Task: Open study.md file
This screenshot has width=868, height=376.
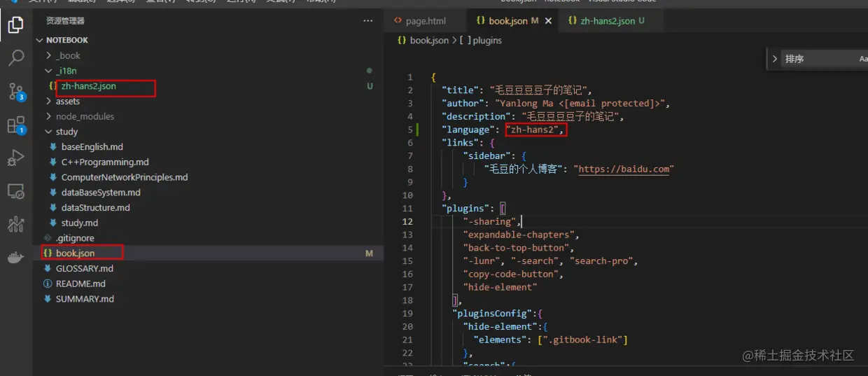Action: coord(79,223)
